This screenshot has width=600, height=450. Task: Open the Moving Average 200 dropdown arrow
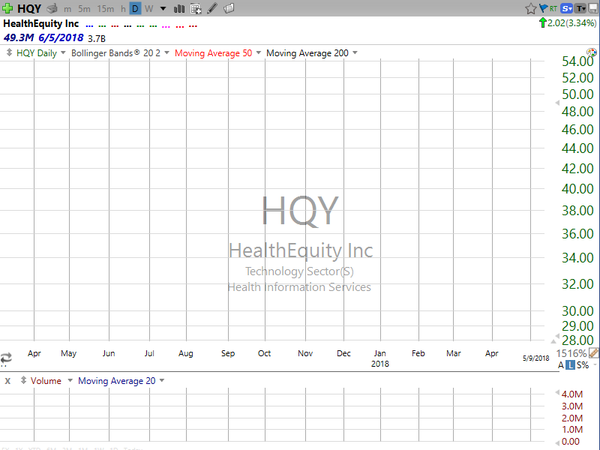pyautogui.click(x=355, y=52)
